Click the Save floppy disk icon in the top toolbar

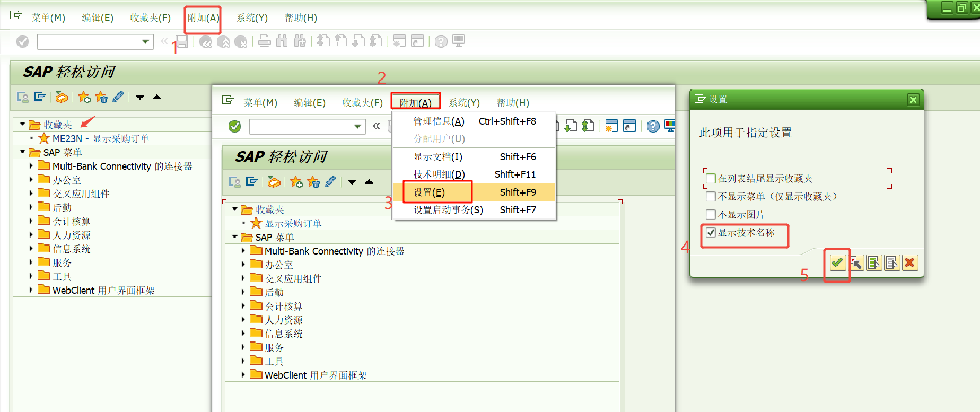point(182,41)
